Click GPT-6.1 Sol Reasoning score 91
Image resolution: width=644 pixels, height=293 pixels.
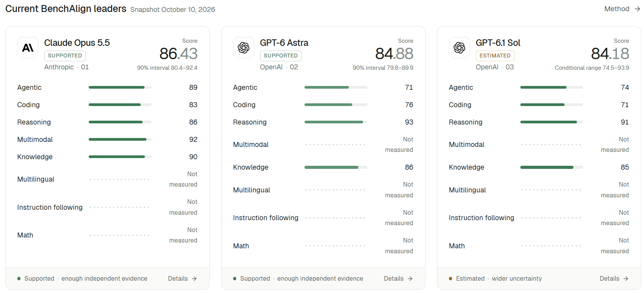click(625, 122)
